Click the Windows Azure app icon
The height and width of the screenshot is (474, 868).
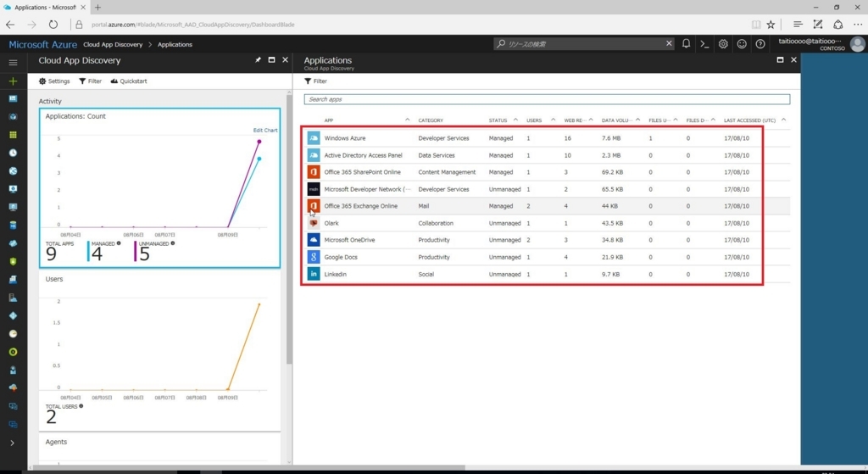tap(314, 138)
